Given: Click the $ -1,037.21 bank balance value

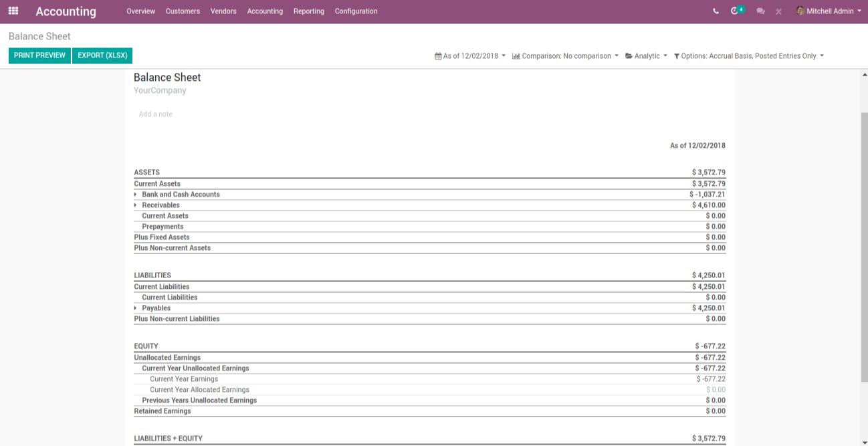Looking at the screenshot, I should pyautogui.click(x=707, y=195).
